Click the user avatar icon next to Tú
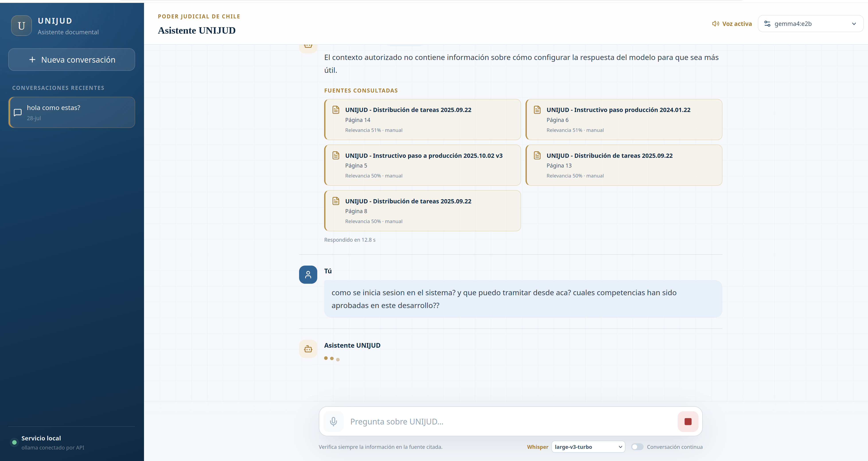Image resolution: width=868 pixels, height=461 pixels. [308, 275]
